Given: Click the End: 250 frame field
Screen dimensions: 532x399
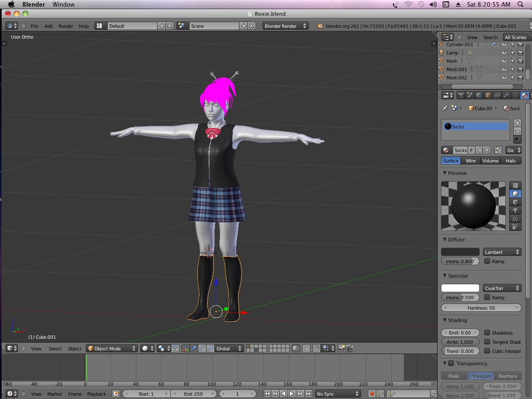Looking at the screenshot, I should (193, 394).
